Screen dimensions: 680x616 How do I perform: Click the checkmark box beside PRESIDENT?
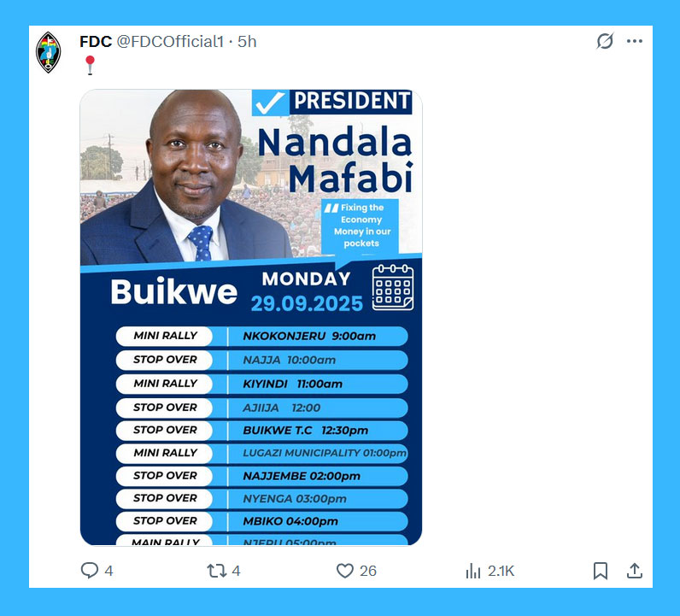pyautogui.click(x=270, y=103)
